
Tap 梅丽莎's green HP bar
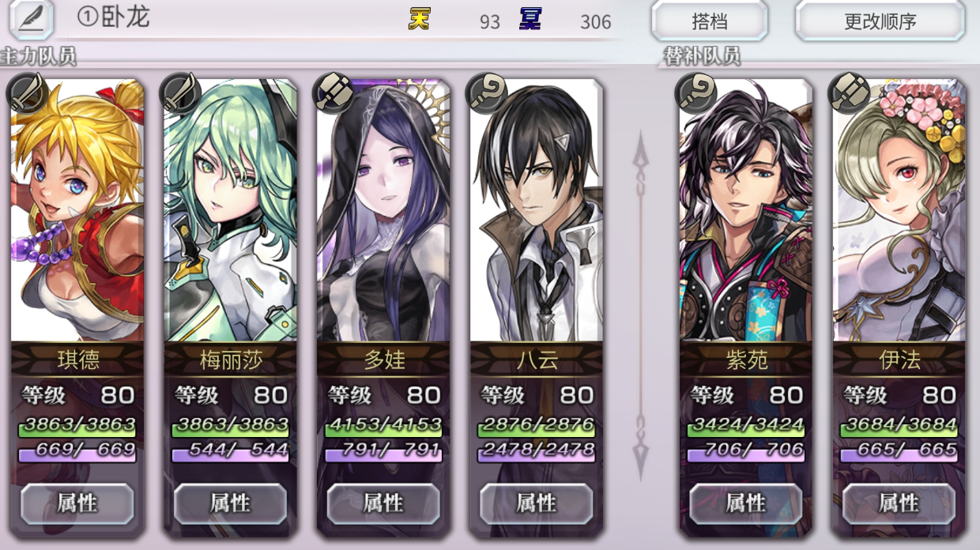tap(230, 426)
